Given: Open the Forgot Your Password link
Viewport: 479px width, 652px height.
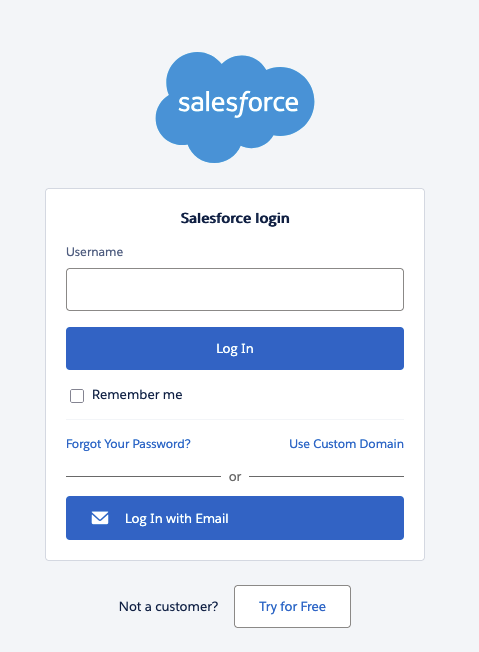Looking at the screenshot, I should 128,444.
